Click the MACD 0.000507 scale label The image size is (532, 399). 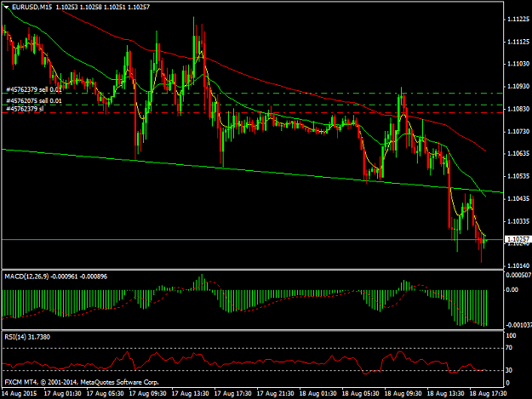click(518, 275)
